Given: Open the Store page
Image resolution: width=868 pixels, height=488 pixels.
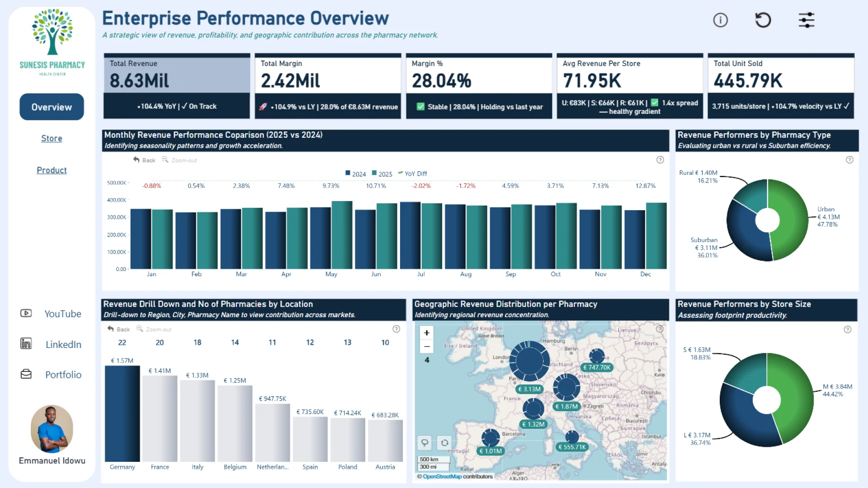Looking at the screenshot, I should pyautogui.click(x=52, y=138).
